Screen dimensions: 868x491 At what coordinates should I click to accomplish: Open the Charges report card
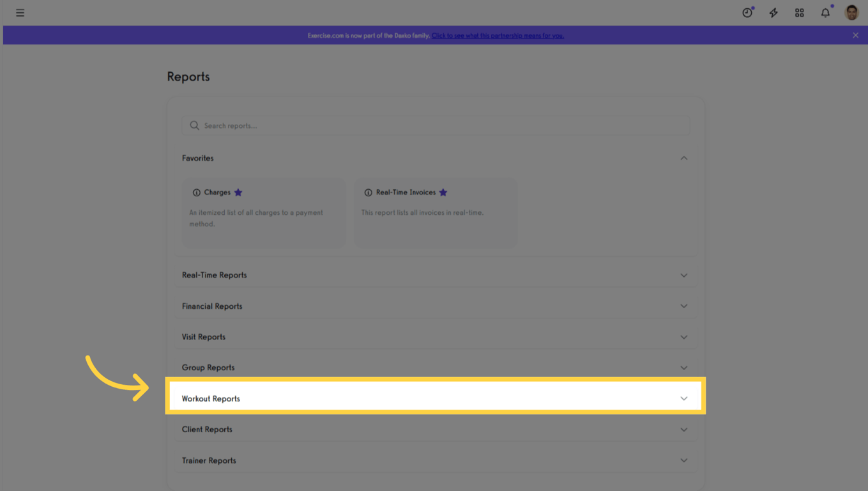click(264, 211)
